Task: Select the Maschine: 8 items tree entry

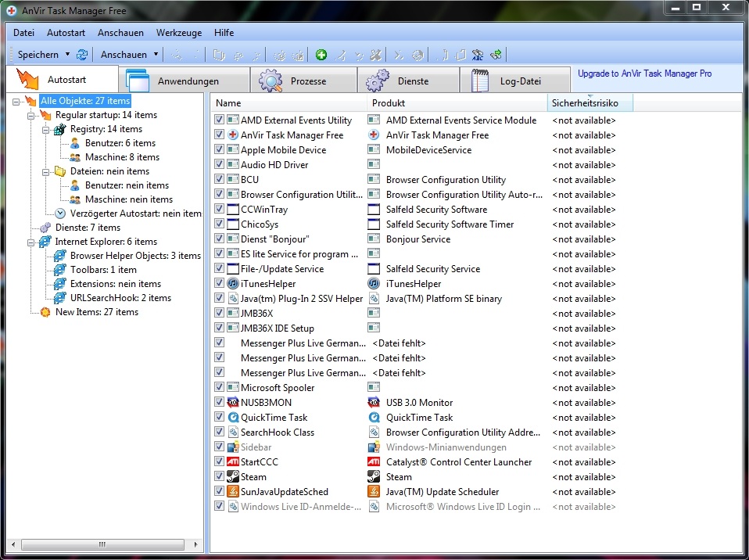Action: (x=122, y=157)
